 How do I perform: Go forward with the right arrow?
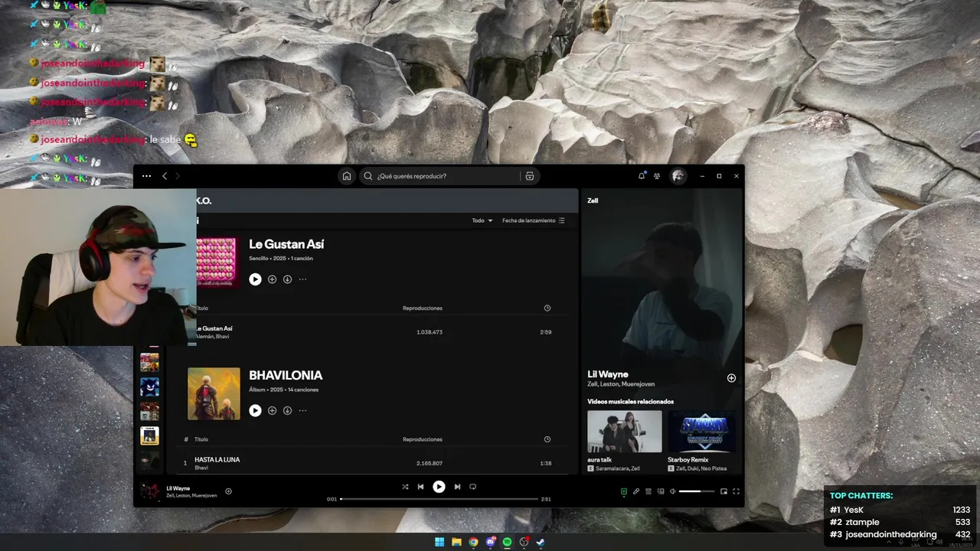178,176
